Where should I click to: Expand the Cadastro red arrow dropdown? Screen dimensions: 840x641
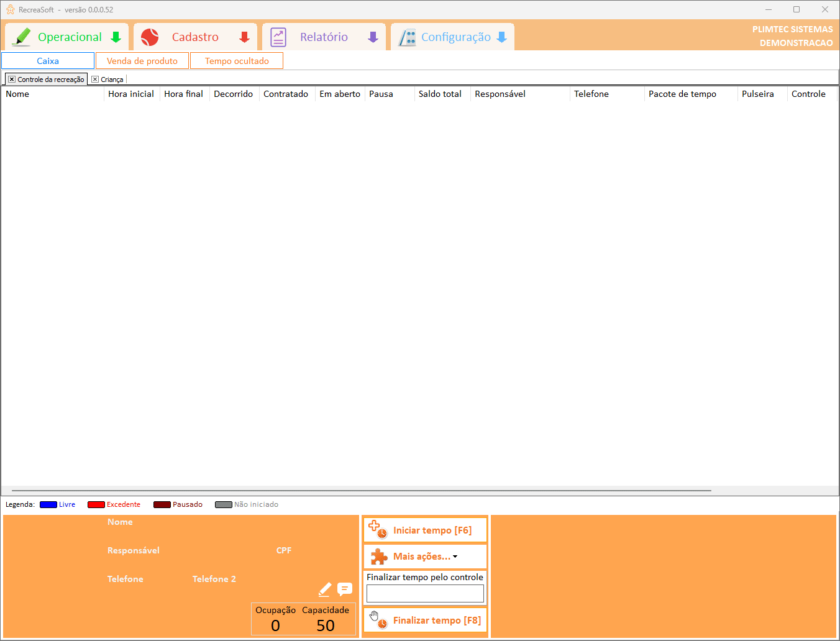click(x=244, y=37)
